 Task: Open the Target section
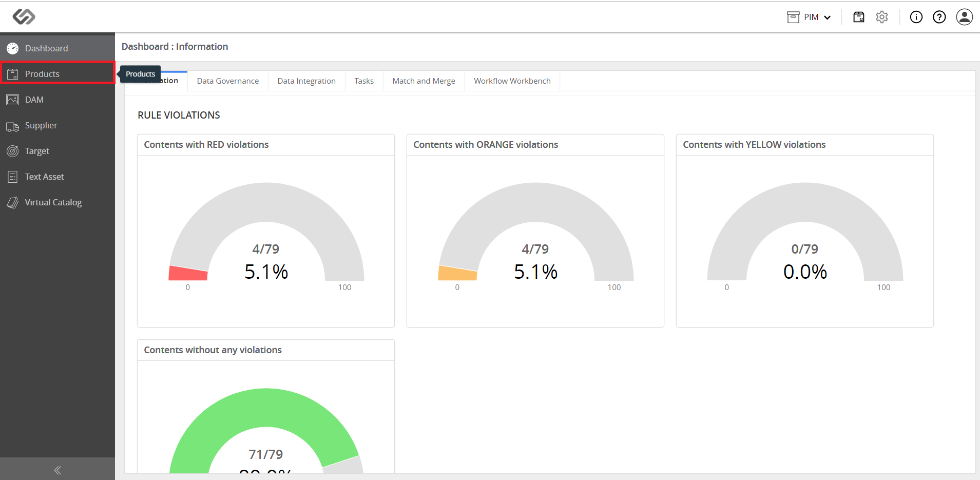click(57, 151)
